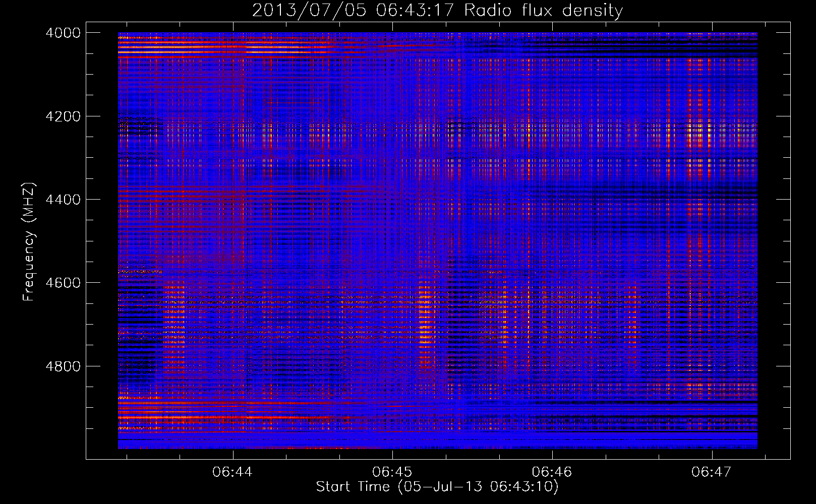Click the "Frequency (MHZ)" axis label

[29, 242]
